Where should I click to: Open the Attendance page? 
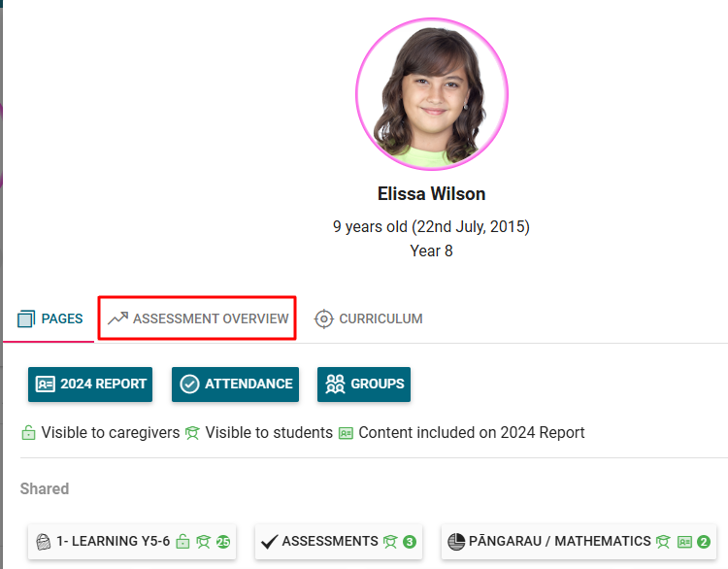coord(235,384)
